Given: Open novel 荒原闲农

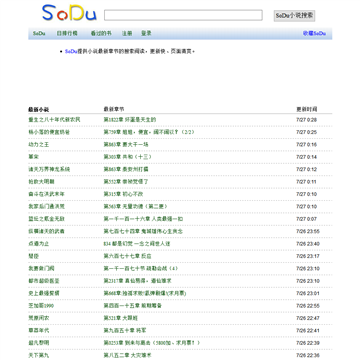Looking at the screenshot, I should pyautogui.click(x=39, y=318).
